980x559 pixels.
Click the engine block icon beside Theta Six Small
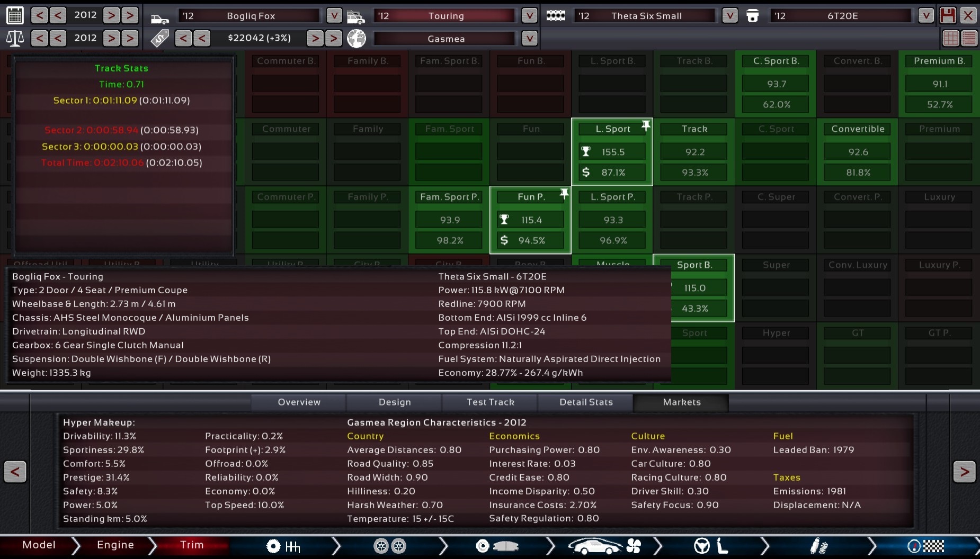pyautogui.click(x=556, y=16)
